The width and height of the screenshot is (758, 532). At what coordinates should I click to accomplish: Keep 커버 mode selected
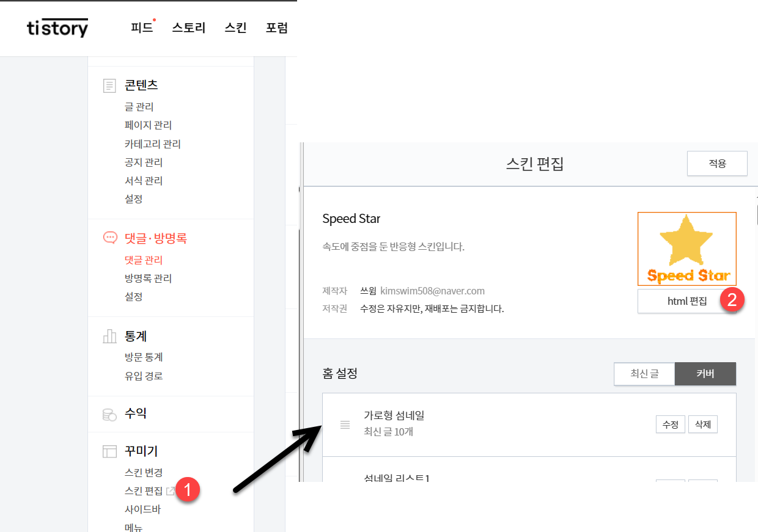(x=705, y=374)
